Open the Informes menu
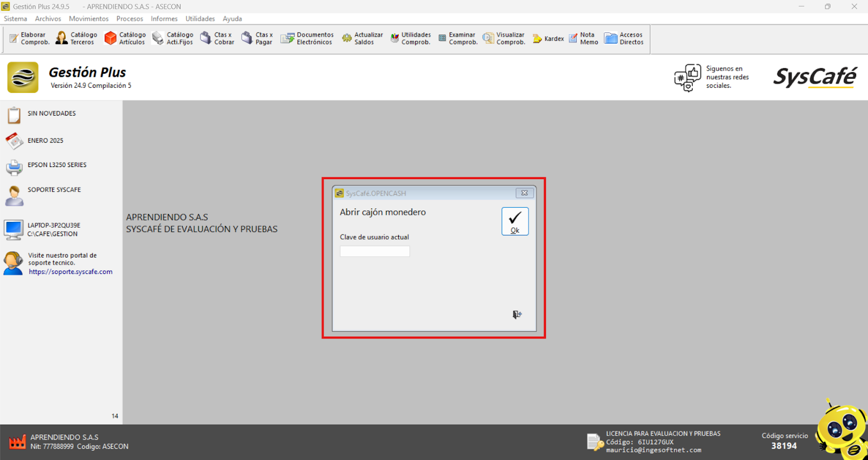This screenshot has width=868, height=460. point(164,18)
